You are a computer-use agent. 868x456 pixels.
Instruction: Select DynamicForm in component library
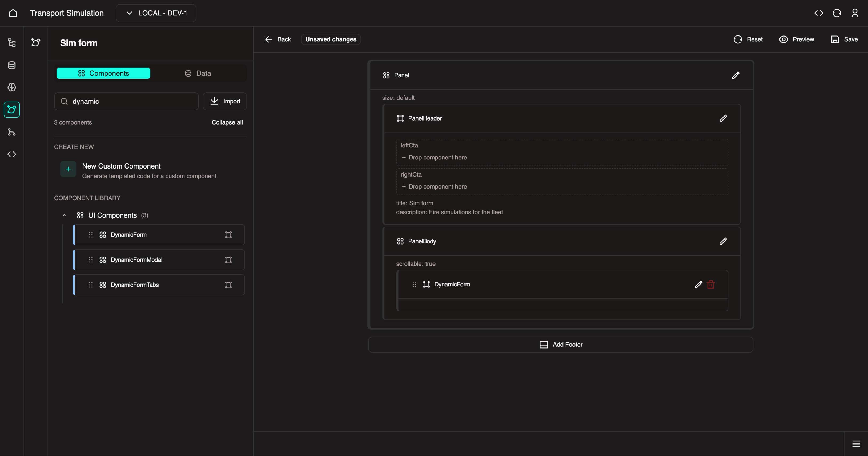(159, 235)
